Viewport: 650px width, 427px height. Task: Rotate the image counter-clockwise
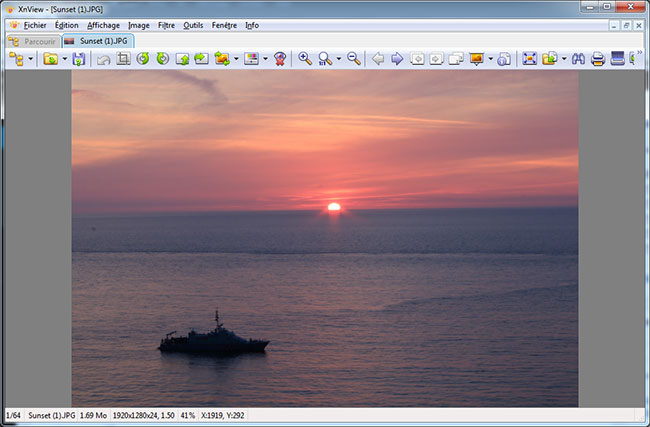(143, 60)
